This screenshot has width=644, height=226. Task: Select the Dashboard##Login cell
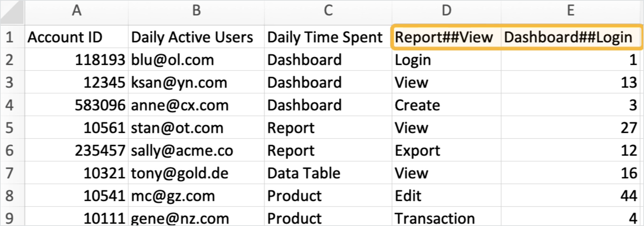pyautogui.click(x=568, y=37)
